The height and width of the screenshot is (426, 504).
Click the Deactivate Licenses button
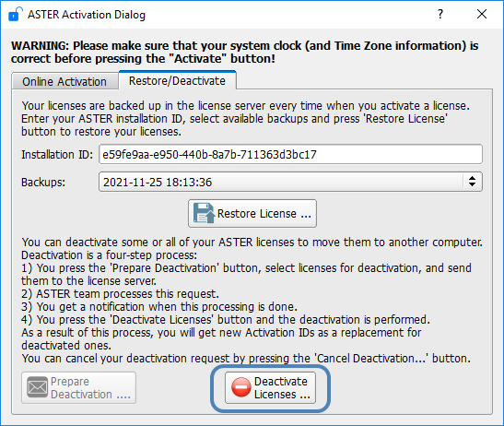(270, 387)
